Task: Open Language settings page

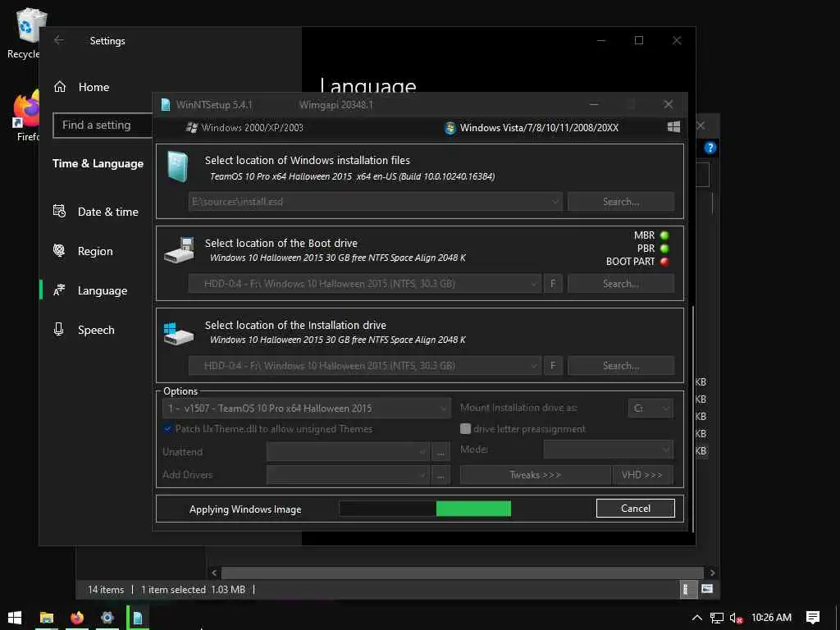Action: coord(103,290)
